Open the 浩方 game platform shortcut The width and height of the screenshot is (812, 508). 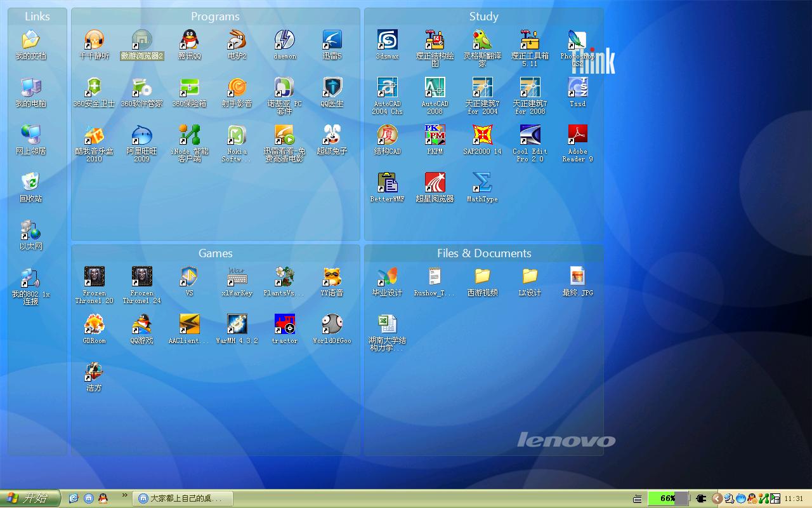coord(94,377)
